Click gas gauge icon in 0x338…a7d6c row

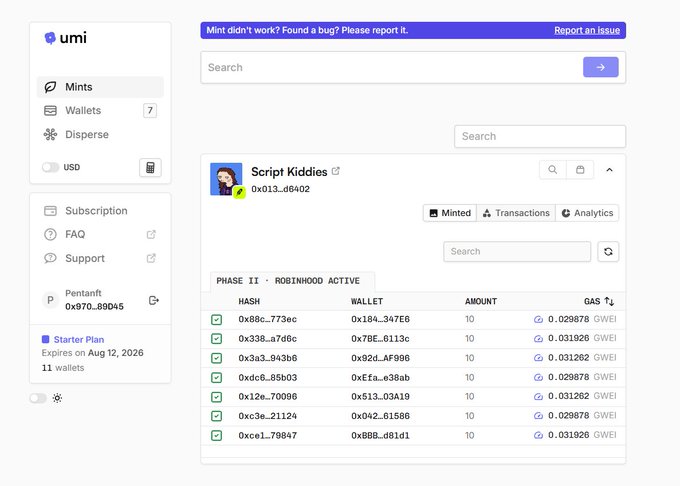(538, 339)
